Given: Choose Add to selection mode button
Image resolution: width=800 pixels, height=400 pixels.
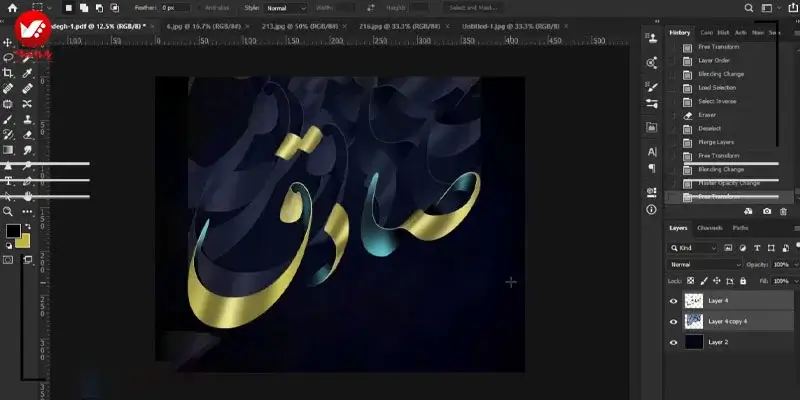Looking at the screenshot, I should pos(84,8).
